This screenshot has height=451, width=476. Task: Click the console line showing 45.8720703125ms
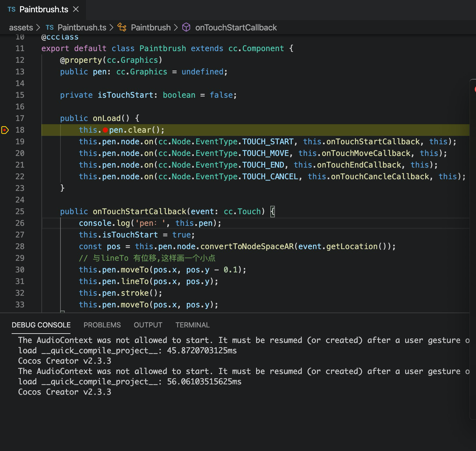click(127, 351)
